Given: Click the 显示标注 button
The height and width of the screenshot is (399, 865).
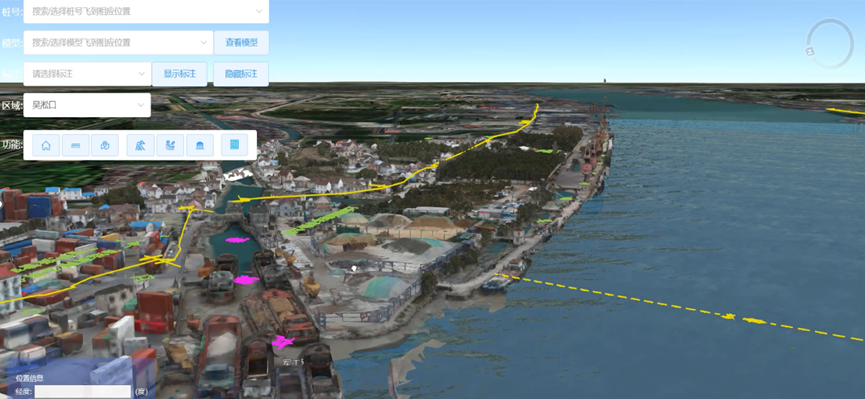Looking at the screenshot, I should coord(180,74).
